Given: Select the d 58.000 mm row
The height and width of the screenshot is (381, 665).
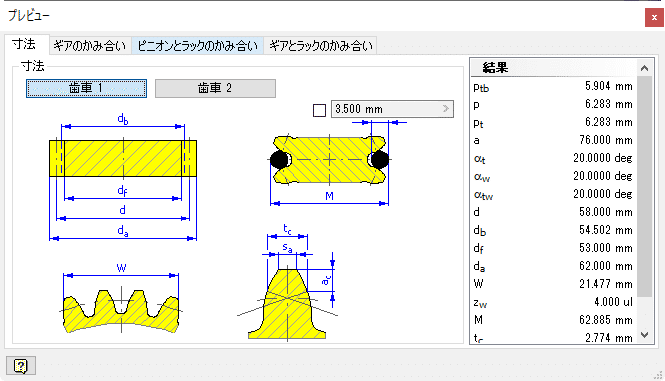Looking at the screenshot, I should (553, 212).
